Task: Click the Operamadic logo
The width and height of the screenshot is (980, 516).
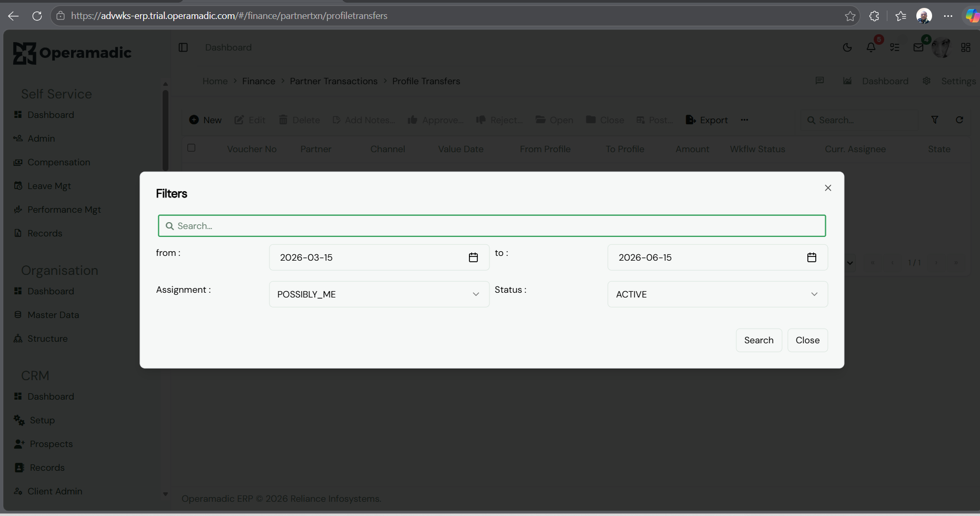Action: click(72, 53)
